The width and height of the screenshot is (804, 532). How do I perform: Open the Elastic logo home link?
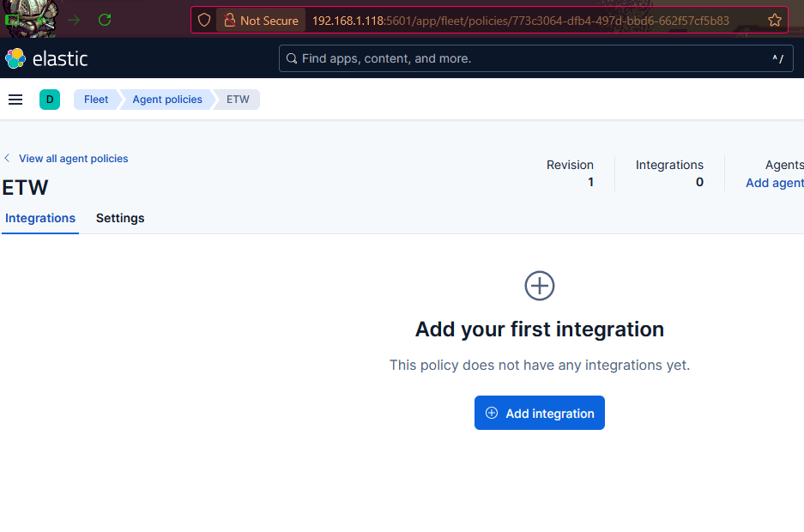[x=46, y=58]
